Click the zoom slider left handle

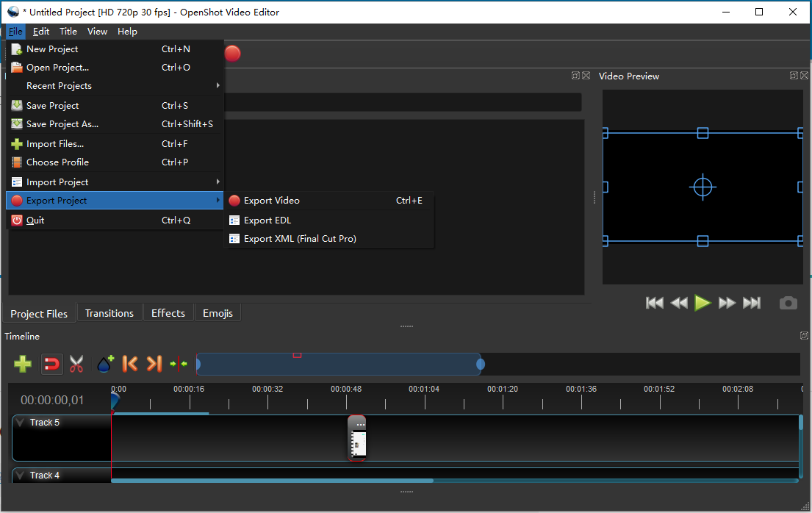(x=198, y=365)
